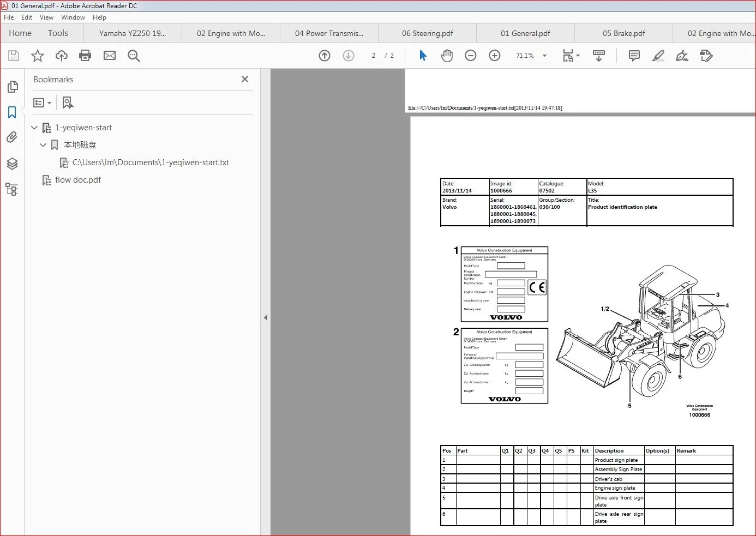756x536 pixels.
Task: Click the Save file icon
Action: click(x=14, y=56)
